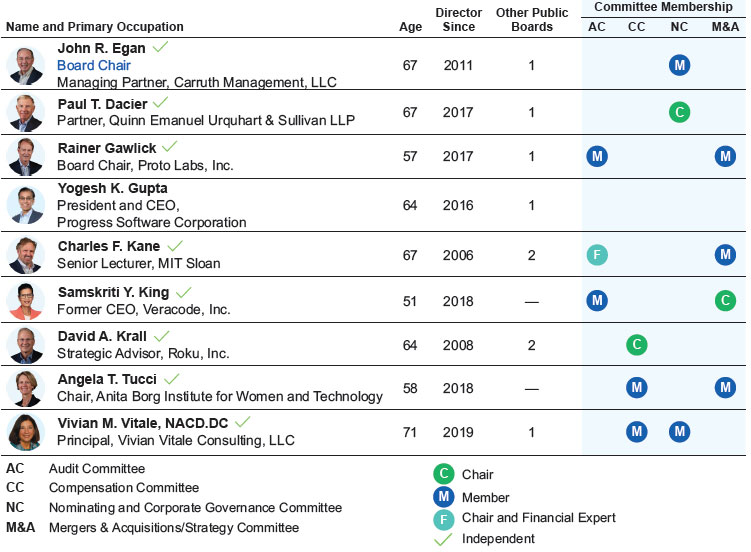Click Samskriti Y. King's M&A chair badge
The height and width of the screenshot is (552, 751).
point(726,300)
